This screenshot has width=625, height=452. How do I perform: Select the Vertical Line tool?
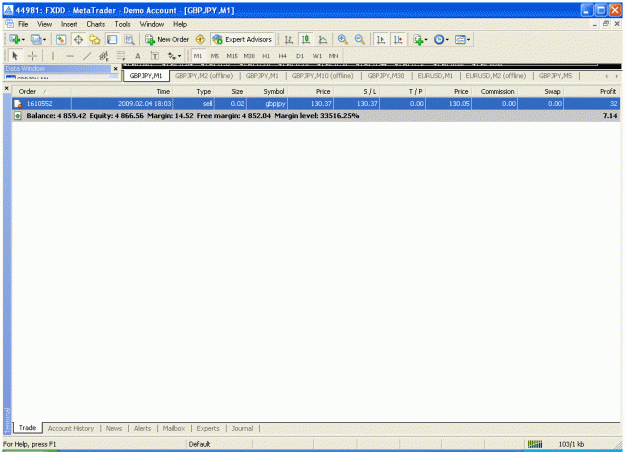(x=53, y=56)
